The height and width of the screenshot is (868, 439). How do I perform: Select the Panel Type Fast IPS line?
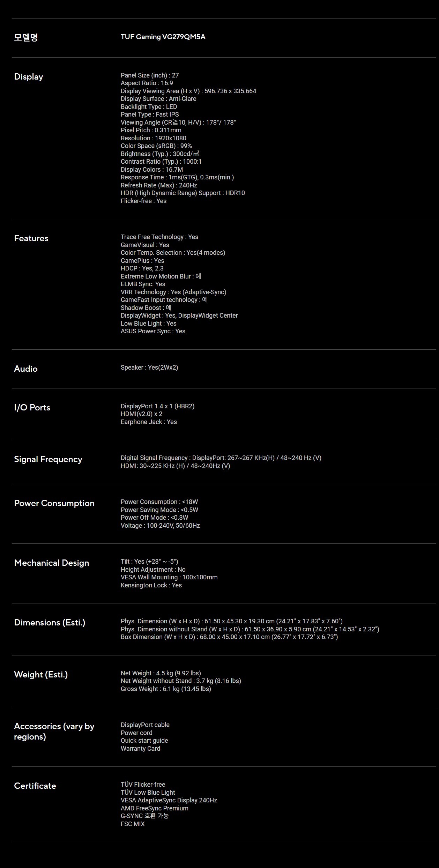150,114
